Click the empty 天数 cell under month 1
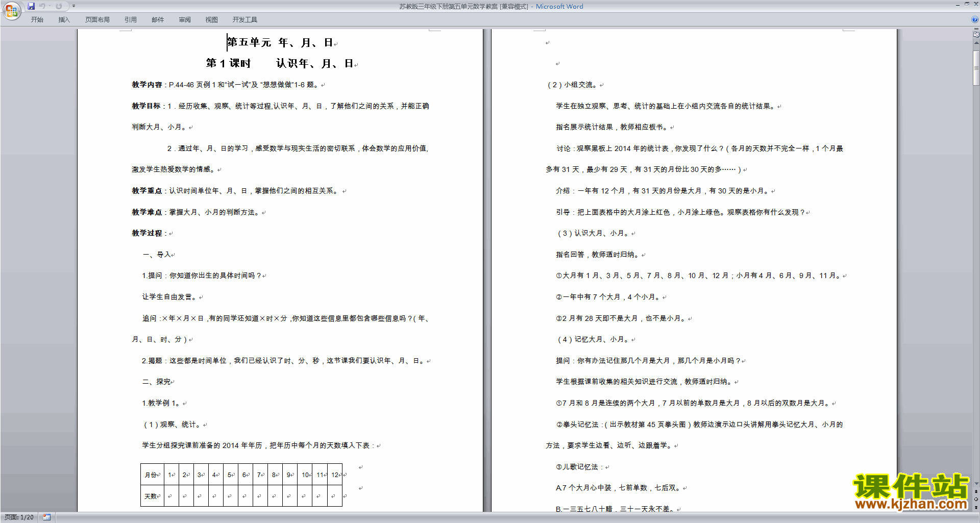This screenshot has width=980, height=523. pyautogui.click(x=171, y=496)
